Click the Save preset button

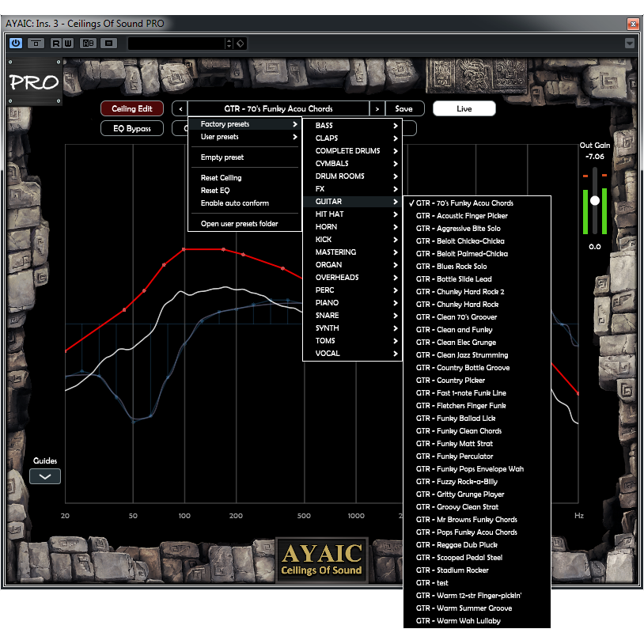pos(403,109)
